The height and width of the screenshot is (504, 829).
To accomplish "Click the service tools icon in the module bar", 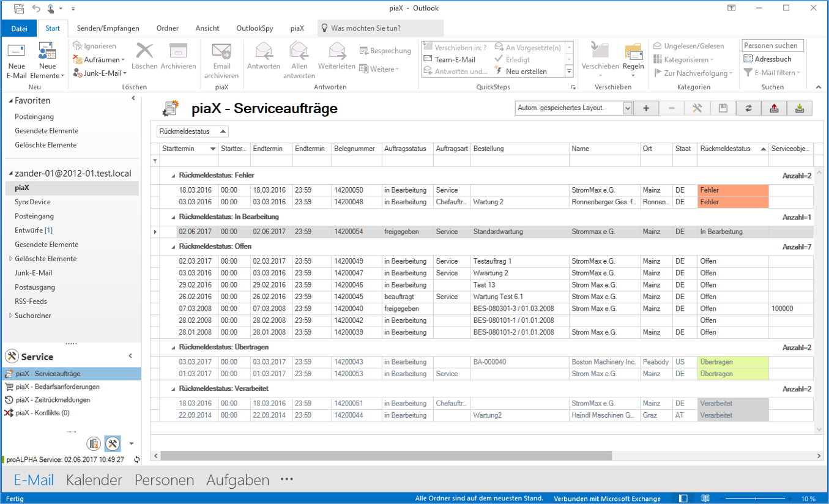I will pyautogui.click(x=113, y=443).
